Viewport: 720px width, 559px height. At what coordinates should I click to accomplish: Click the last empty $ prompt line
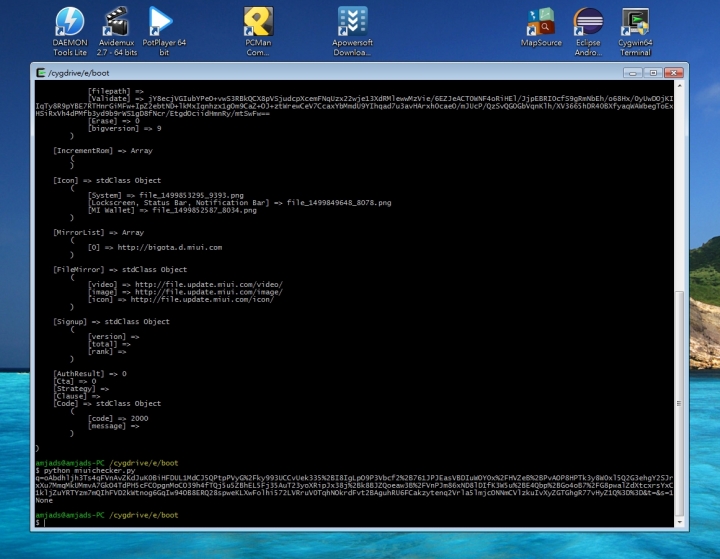38,522
